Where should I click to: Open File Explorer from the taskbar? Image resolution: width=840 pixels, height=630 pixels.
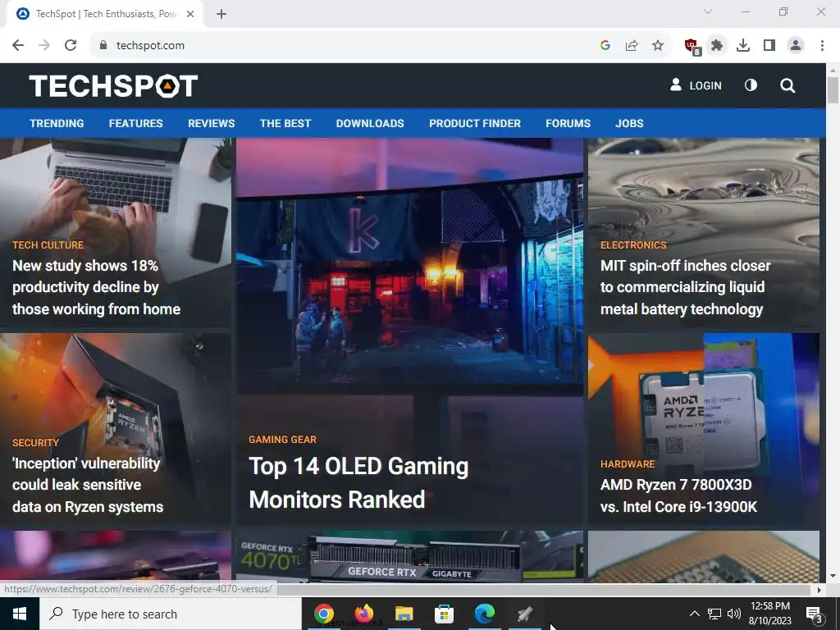[404, 614]
